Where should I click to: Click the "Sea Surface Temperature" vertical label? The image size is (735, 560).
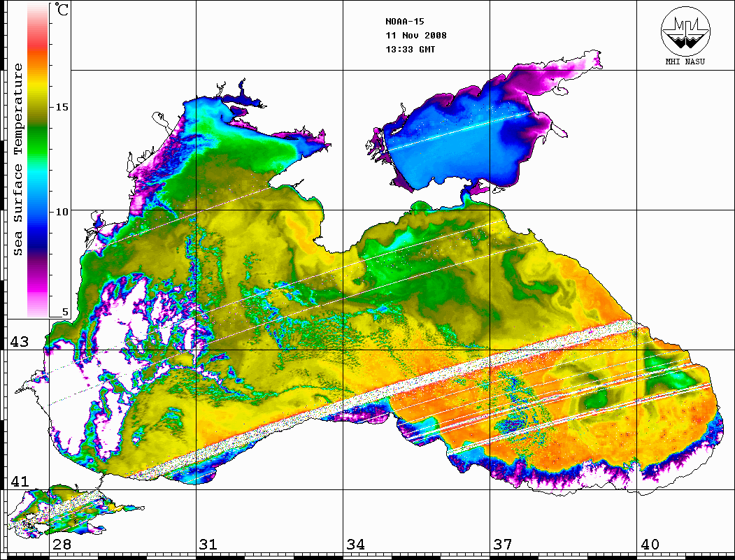(x=17, y=159)
